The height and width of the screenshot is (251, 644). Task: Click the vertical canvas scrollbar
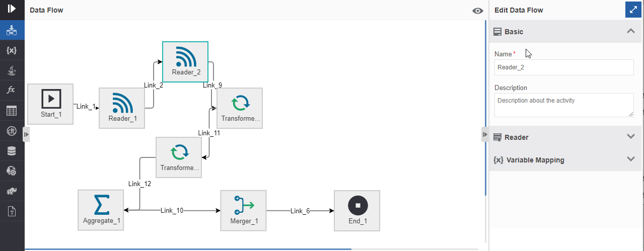(x=486, y=108)
